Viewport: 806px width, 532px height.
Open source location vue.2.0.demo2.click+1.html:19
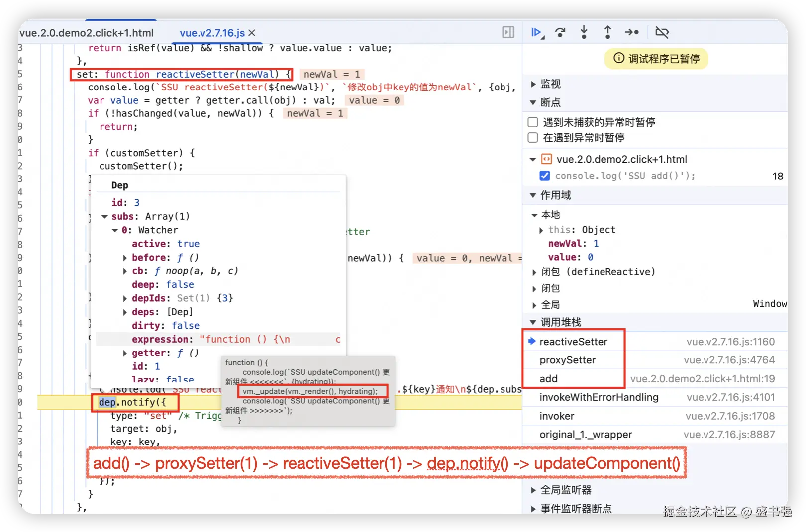click(x=703, y=379)
